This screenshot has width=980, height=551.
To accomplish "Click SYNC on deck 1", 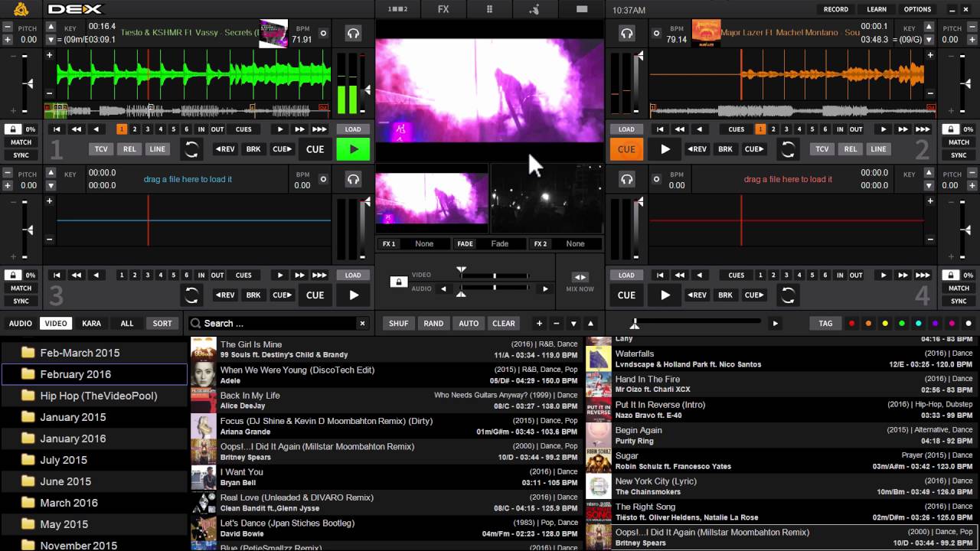I will click(x=21, y=155).
